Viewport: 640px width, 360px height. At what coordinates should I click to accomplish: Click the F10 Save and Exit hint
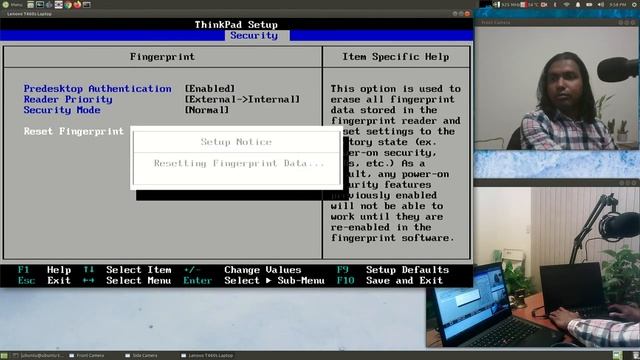pos(390,280)
